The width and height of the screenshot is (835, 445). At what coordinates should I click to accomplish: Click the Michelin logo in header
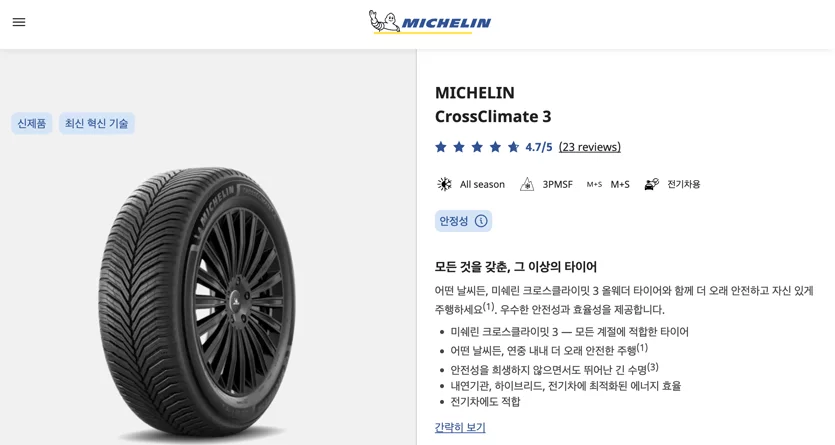coord(430,22)
